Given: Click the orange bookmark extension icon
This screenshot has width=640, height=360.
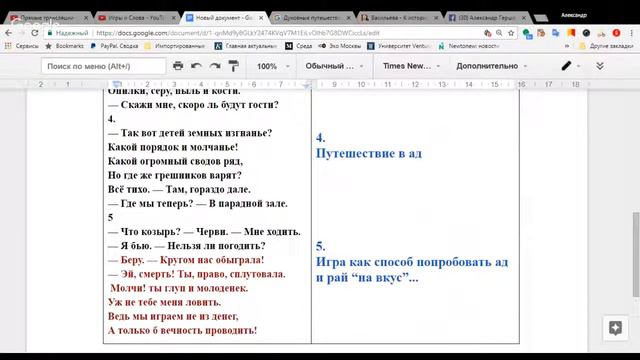Looking at the screenshot, I should (x=571, y=33).
